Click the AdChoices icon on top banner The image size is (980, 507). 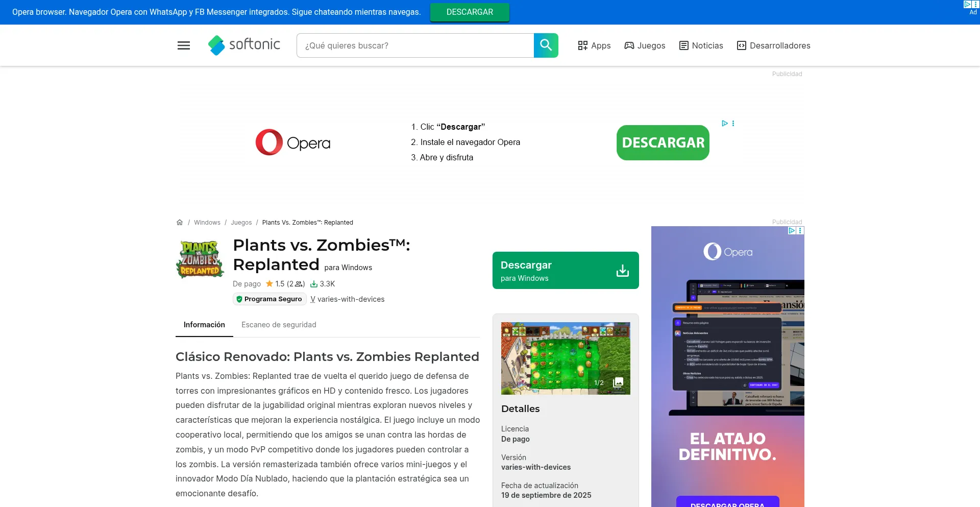(x=967, y=4)
